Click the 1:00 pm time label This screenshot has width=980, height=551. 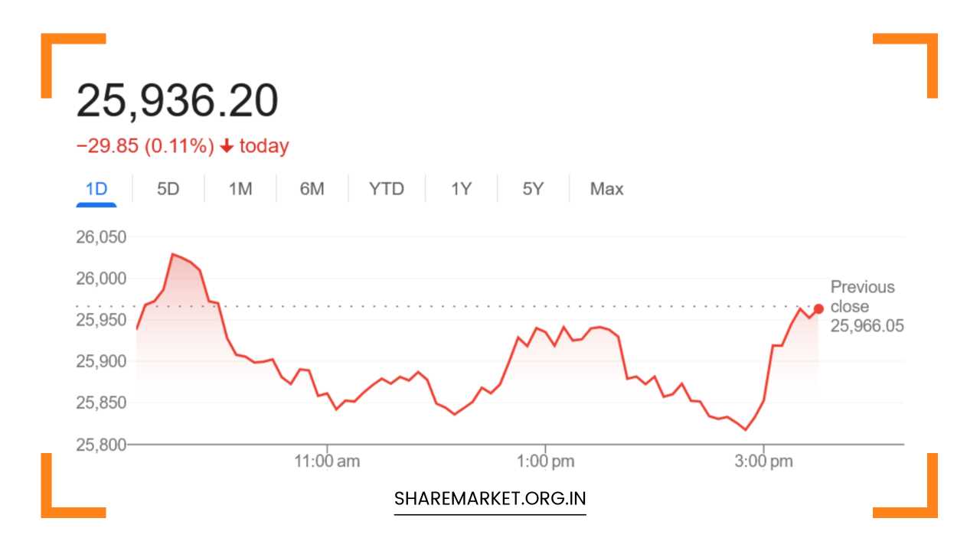click(545, 461)
